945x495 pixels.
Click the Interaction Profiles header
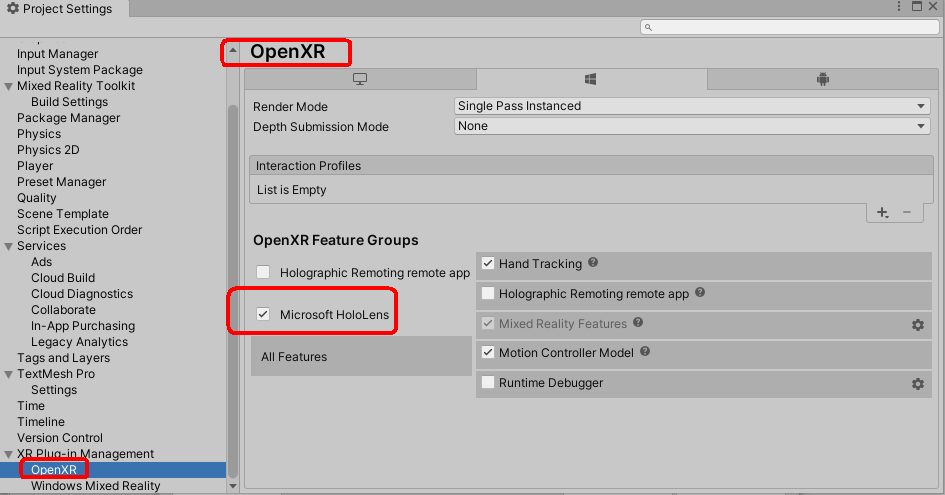coord(591,166)
